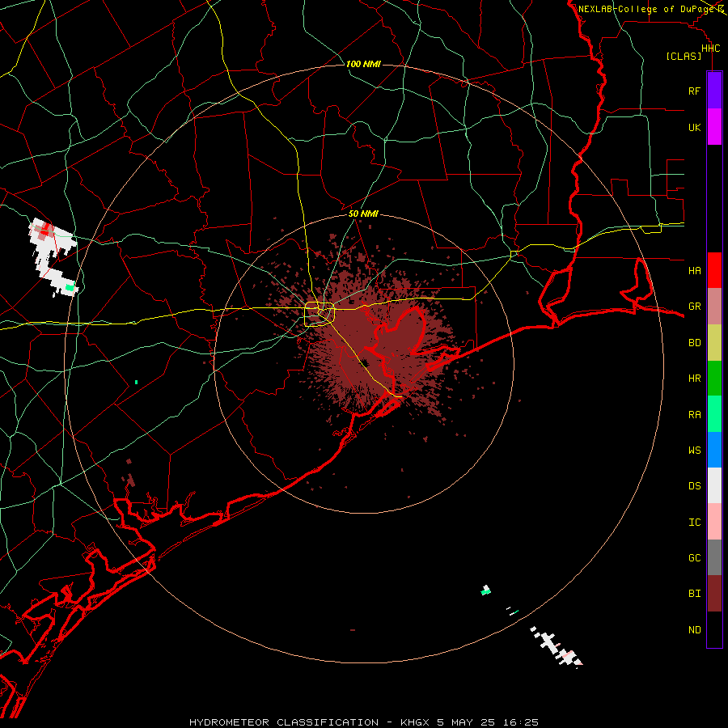Click the 50 NMI range ring label
The image size is (728, 728).
pos(363,214)
